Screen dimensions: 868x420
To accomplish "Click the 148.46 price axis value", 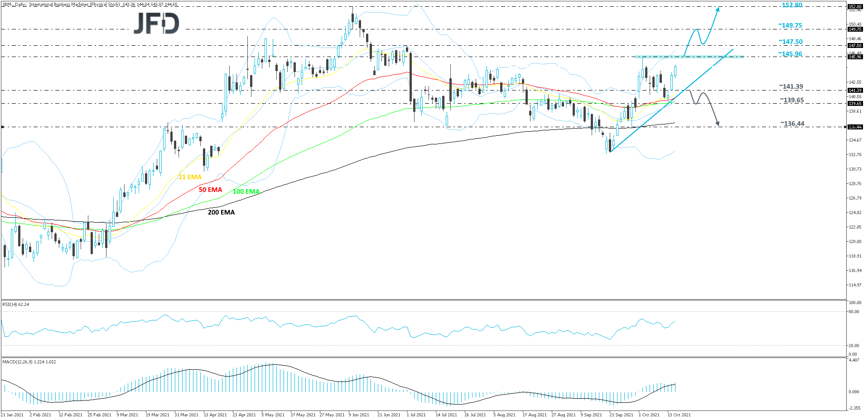I will (855, 39).
